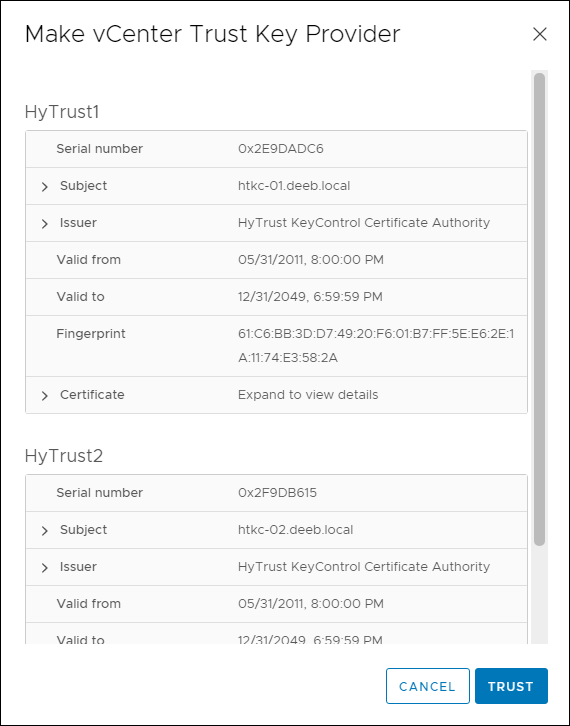Click the scrollbar track below the thumb
Viewport: 570px width, 726px height.
[539, 595]
